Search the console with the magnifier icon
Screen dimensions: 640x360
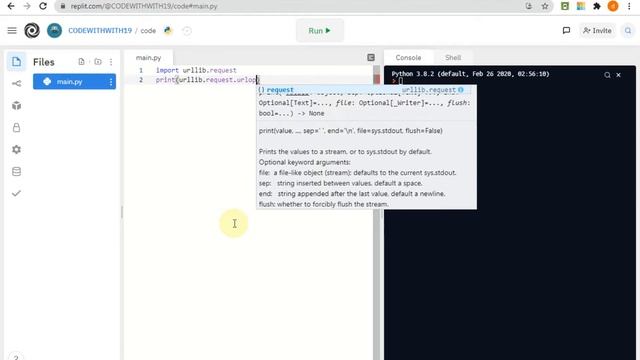tap(607, 75)
